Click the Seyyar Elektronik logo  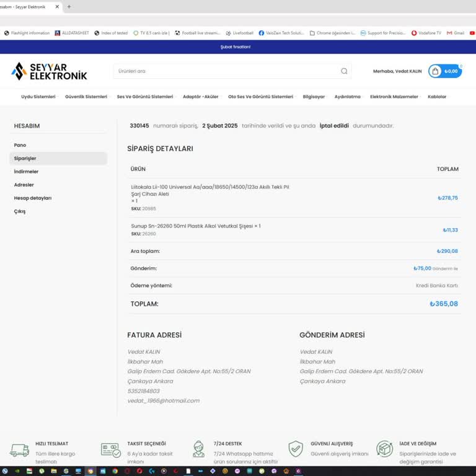(x=49, y=71)
